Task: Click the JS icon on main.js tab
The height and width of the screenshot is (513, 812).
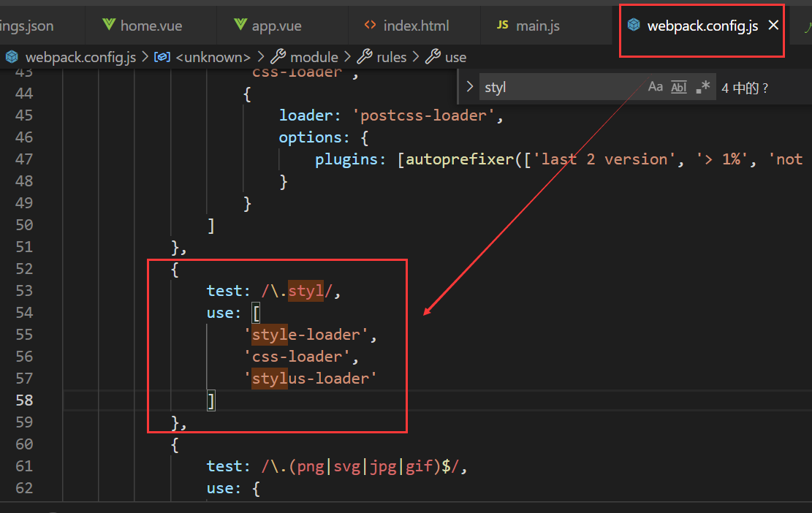Action: click(x=502, y=25)
